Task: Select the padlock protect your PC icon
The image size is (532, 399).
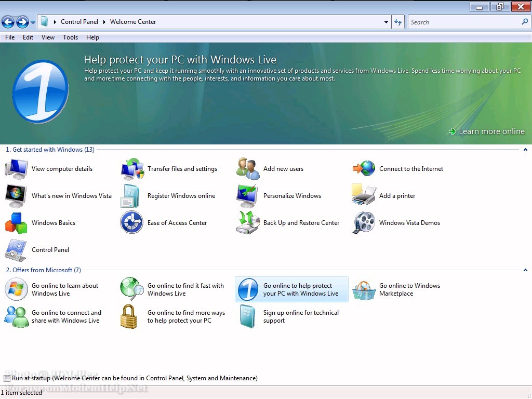Action: point(129,316)
